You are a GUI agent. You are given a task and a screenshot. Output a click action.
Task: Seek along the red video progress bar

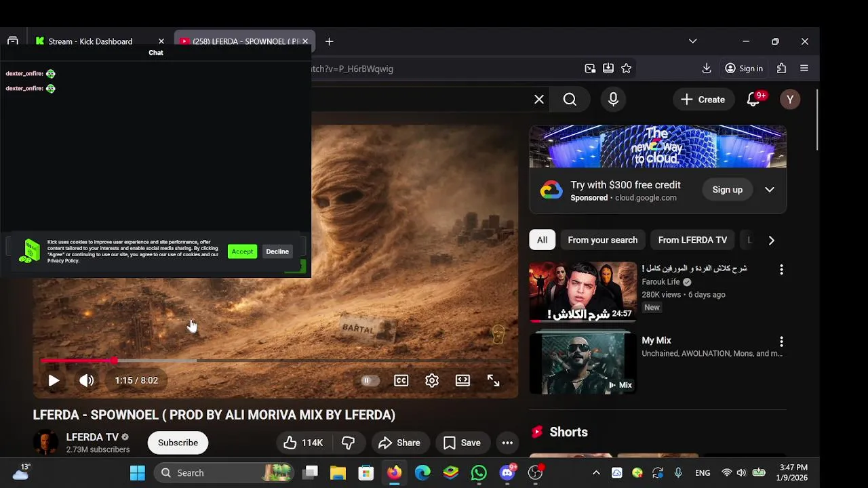275,361
